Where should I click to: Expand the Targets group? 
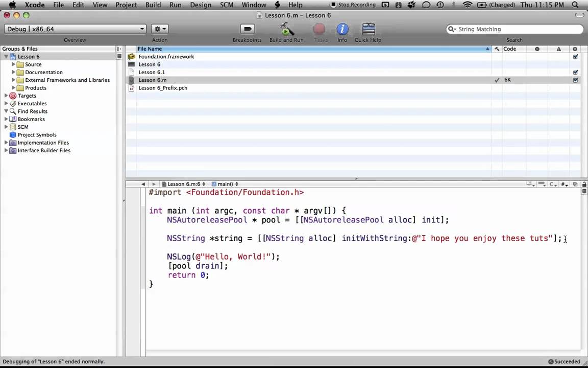[6, 96]
